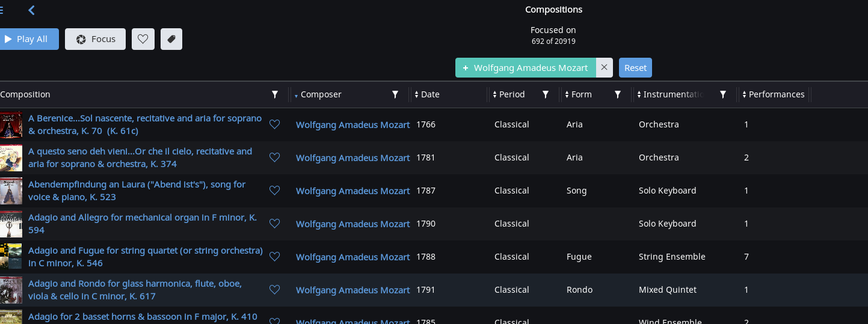Screen dimensions: 868x324
Task: Toggle heart for A questo seno K. 374
Action: (x=274, y=157)
